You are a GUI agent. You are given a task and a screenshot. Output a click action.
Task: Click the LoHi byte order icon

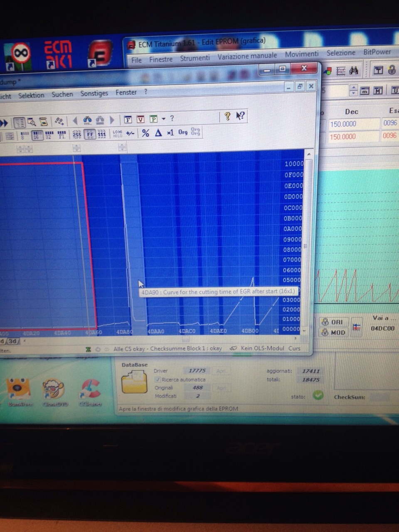(118, 134)
